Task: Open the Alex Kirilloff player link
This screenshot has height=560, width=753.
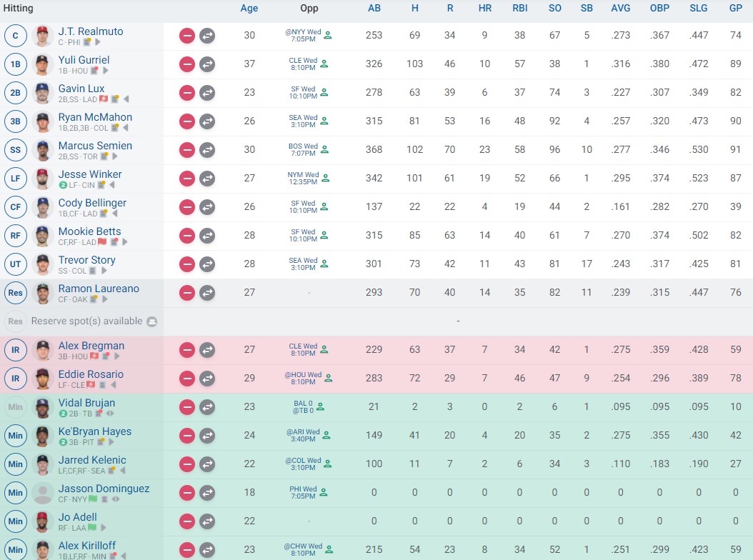Action: [86, 545]
